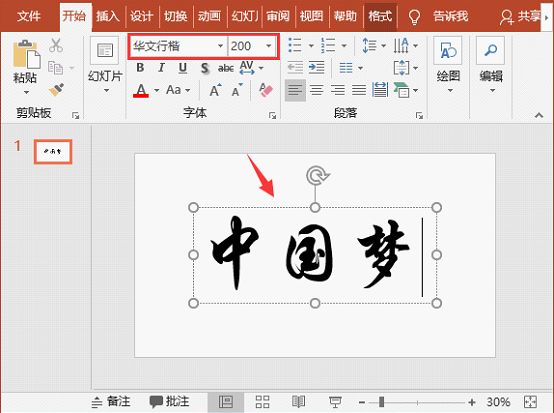Toggle Underline formatting
This screenshot has height=413, width=554.
pos(183,67)
